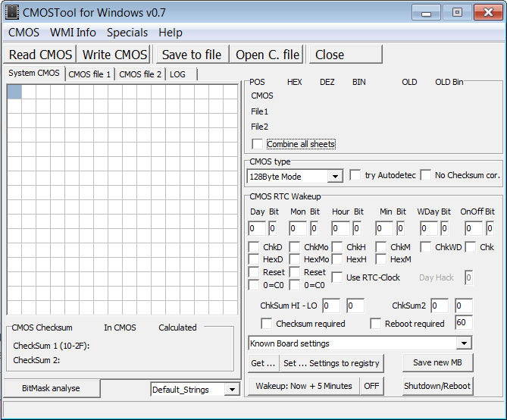Enable Checksum required checkbox
Screen dimensions: 507x420
click(x=267, y=324)
